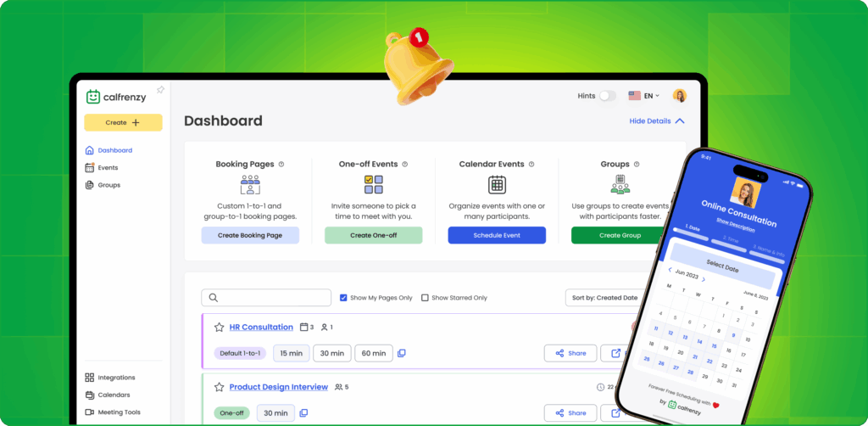Click into the booking pages search field
Image resolution: width=868 pixels, height=426 pixels.
click(266, 298)
